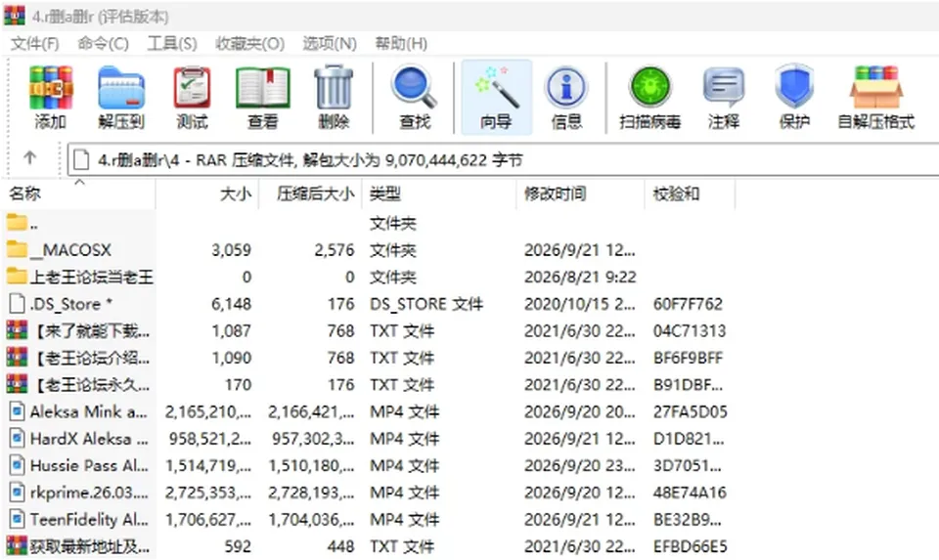Click the SFX (自解压格式) icon
Screen dimensions: 939x560
tap(876, 88)
